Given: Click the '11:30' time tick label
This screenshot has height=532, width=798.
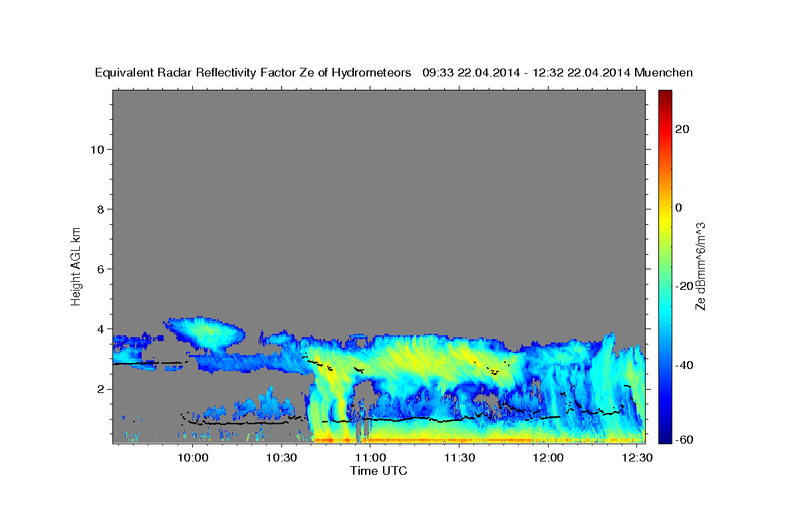Looking at the screenshot, I should tap(459, 458).
